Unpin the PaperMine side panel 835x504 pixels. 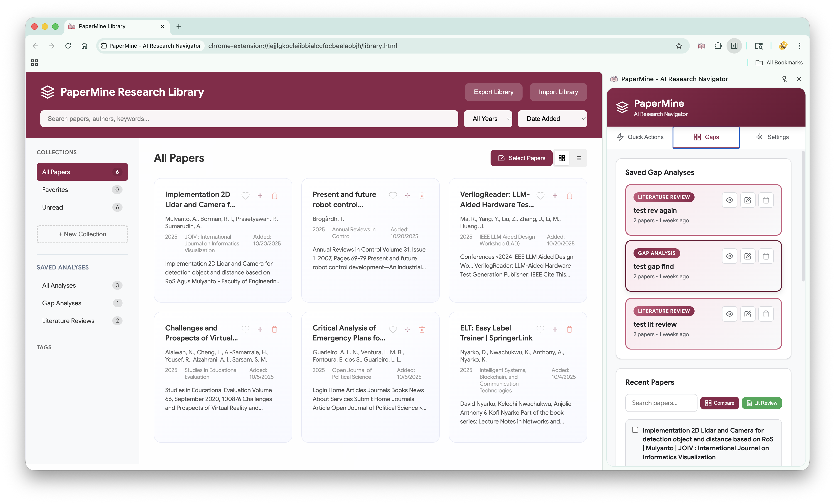(x=784, y=79)
